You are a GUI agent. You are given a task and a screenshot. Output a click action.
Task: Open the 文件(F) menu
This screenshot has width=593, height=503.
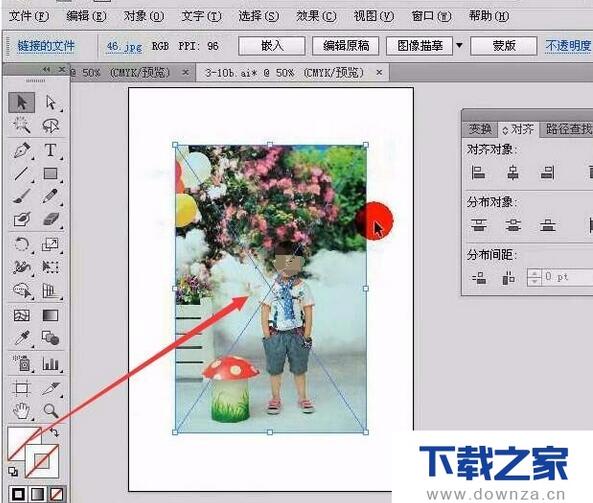[x=29, y=16]
